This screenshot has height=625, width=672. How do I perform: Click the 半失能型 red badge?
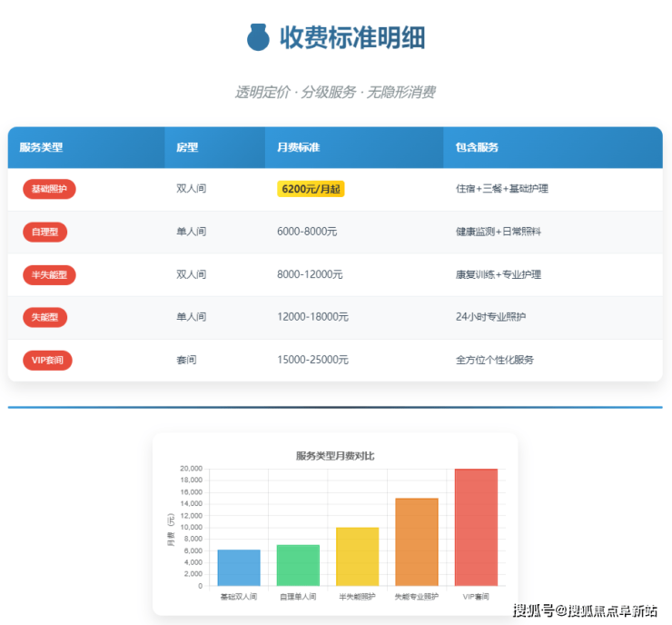coord(49,274)
